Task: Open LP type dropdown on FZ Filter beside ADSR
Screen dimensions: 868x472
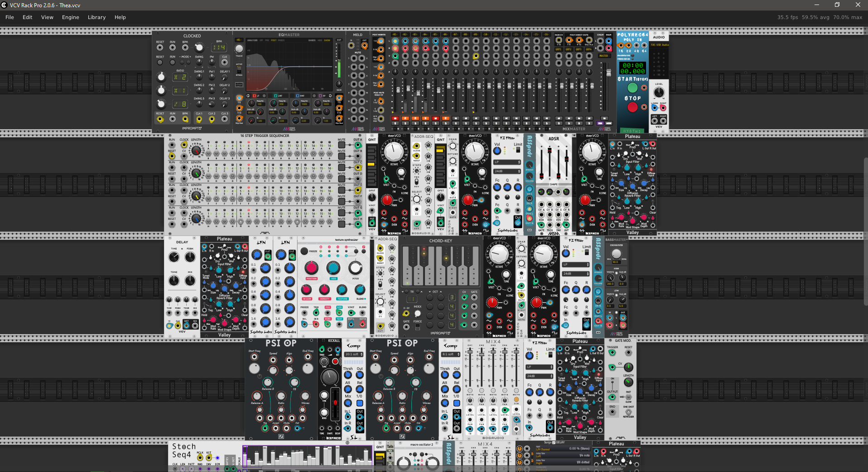Action: click(507, 162)
